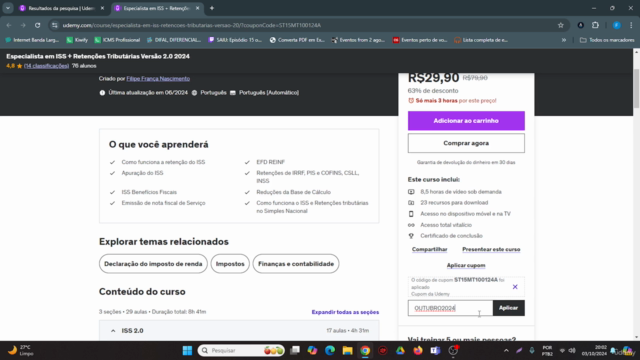Viewport: 640px width, 360px height.
Task: Select Declaração do imposto de renda topic
Action: coord(153,264)
